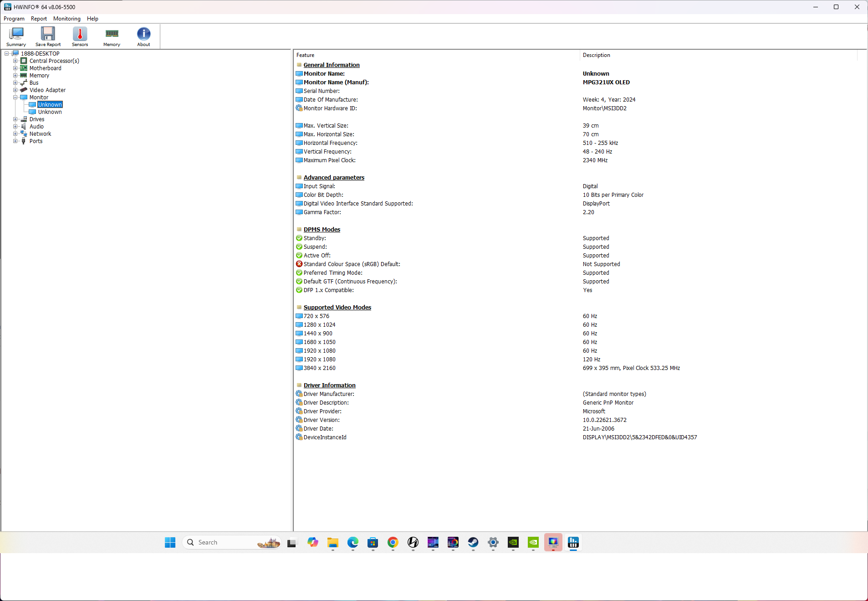Open the Summary toolbar button
Image resolution: width=868 pixels, height=601 pixels.
tap(16, 36)
